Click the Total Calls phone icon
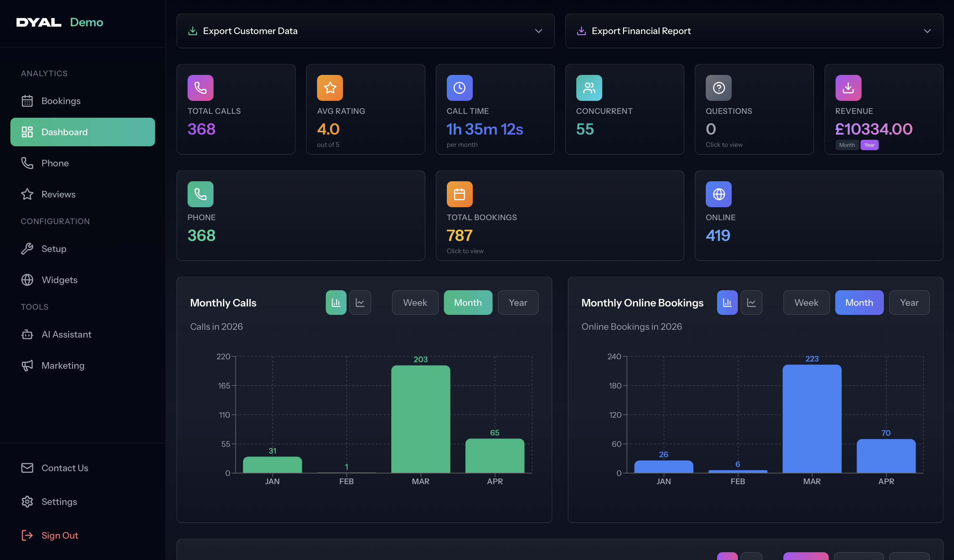This screenshot has width=954, height=560. (x=201, y=88)
